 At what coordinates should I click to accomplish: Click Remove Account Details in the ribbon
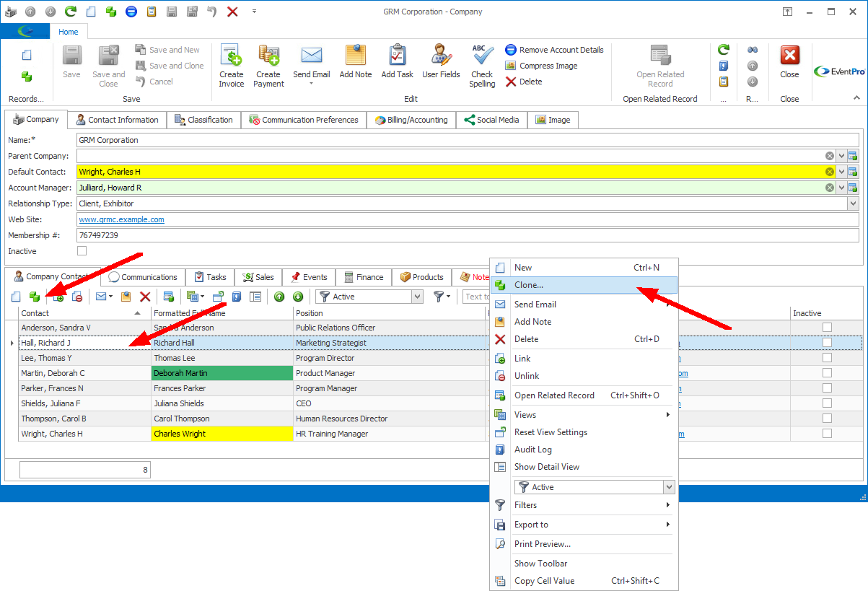[x=554, y=50]
